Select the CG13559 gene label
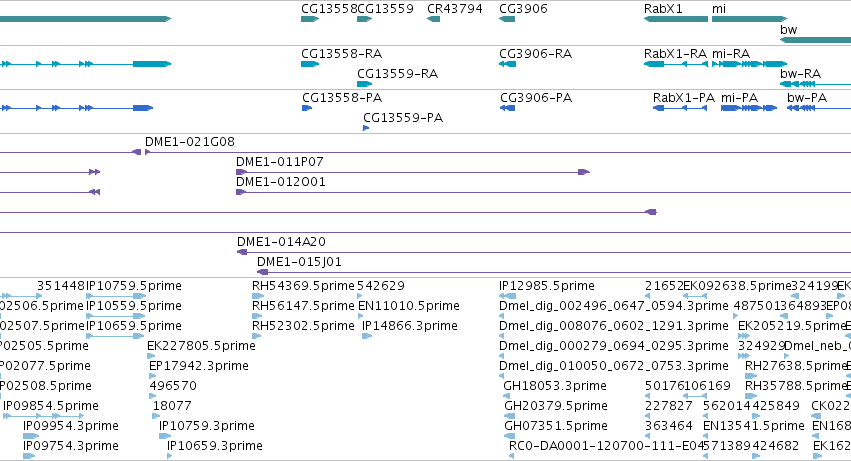 coord(385,9)
